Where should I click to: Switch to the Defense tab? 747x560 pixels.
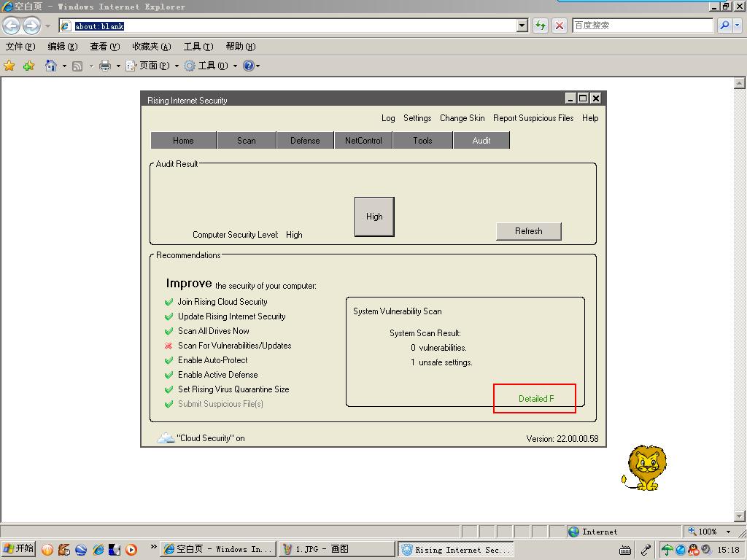tap(305, 141)
